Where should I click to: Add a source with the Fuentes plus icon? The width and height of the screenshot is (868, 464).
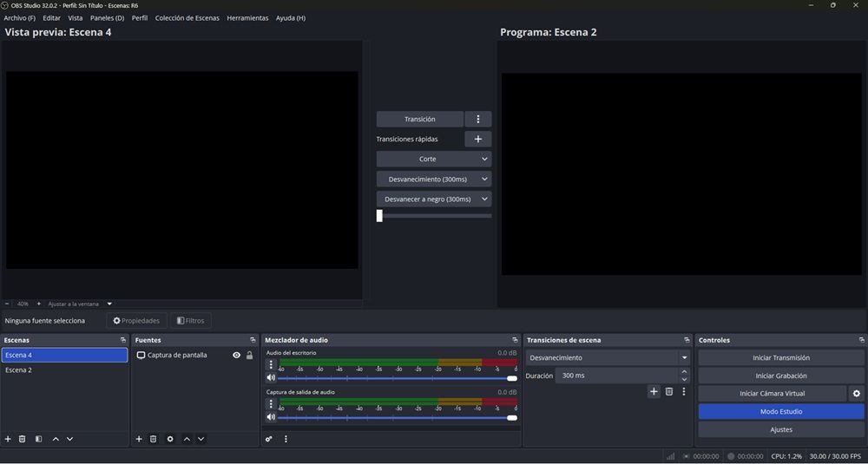click(x=139, y=439)
